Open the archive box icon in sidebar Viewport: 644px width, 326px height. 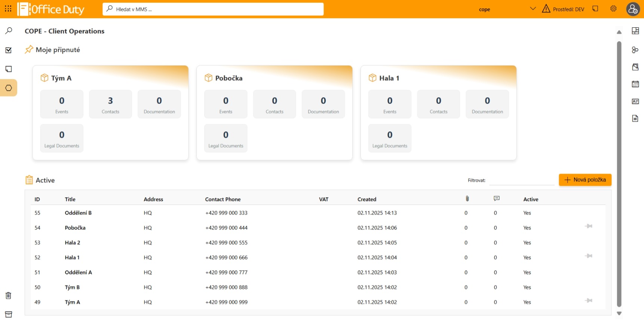coord(9,314)
